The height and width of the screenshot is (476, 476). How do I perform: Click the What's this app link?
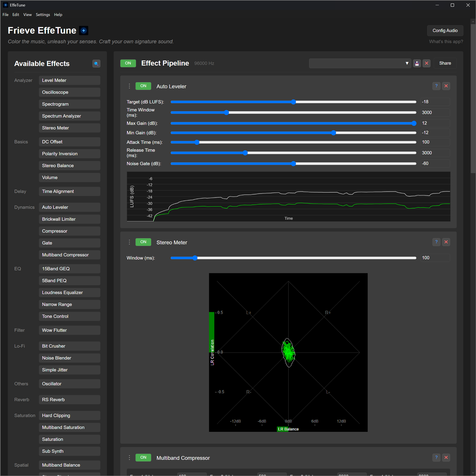[446, 42]
